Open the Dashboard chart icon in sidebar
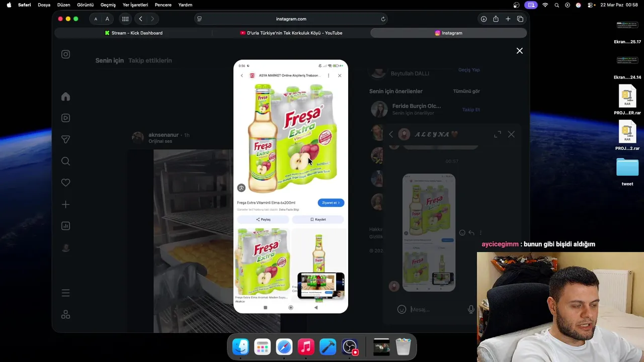This screenshot has height=362, width=644. [65, 226]
